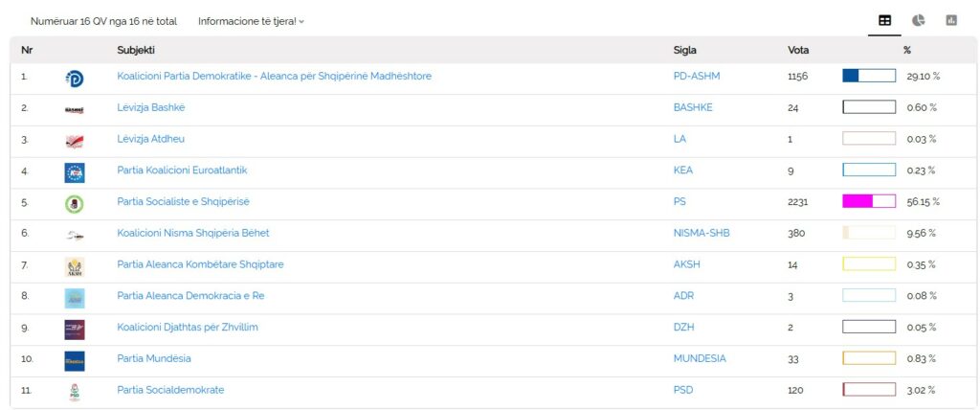980x410 pixels.
Task: Click the PD-ASHM coalition logo
Action: 75,79
